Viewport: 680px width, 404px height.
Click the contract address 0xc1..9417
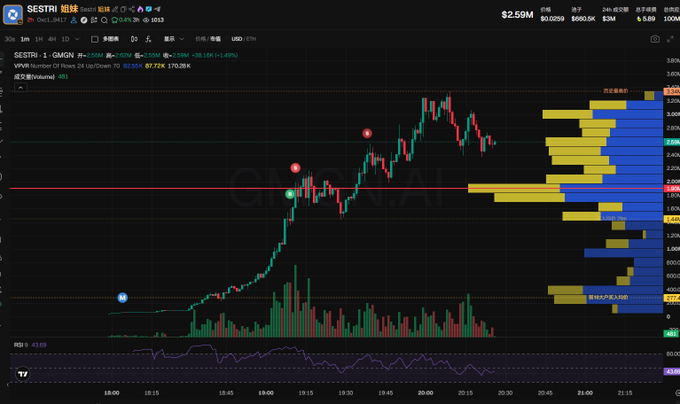(x=52, y=20)
